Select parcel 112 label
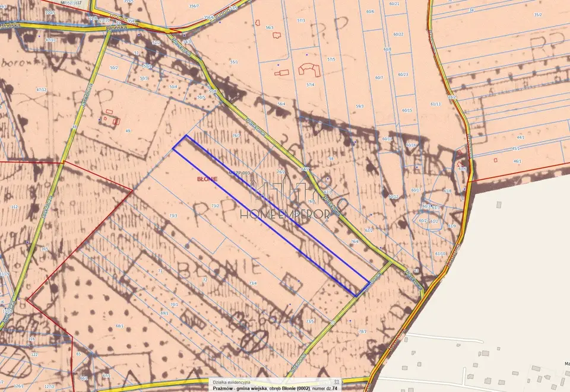The height and width of the screenshot is (392, 570). point(14,207)
